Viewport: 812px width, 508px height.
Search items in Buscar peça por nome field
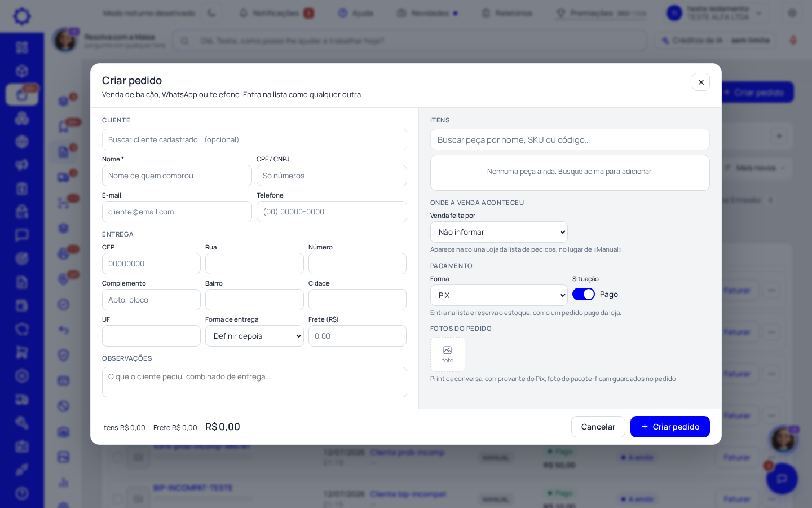(x=570, y=139)
